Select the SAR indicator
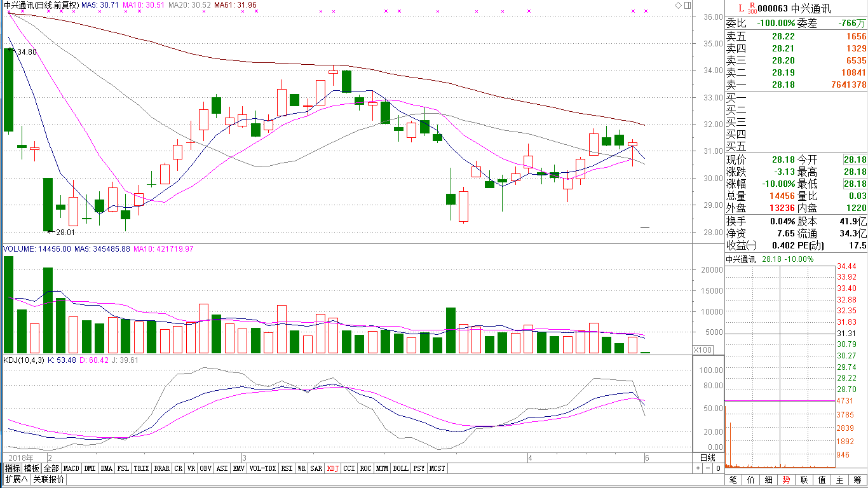Image resolution: width=868 pixels, height=488 pixels. pyautogui.click(x=316, y=468)
